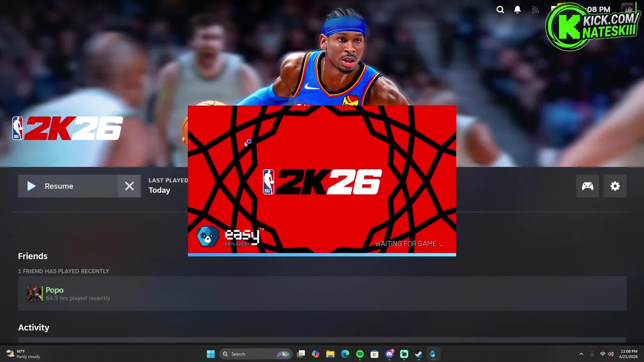Open Steam Big Picture search icon
Screen dimensions: 644x362
click(500, 10)
